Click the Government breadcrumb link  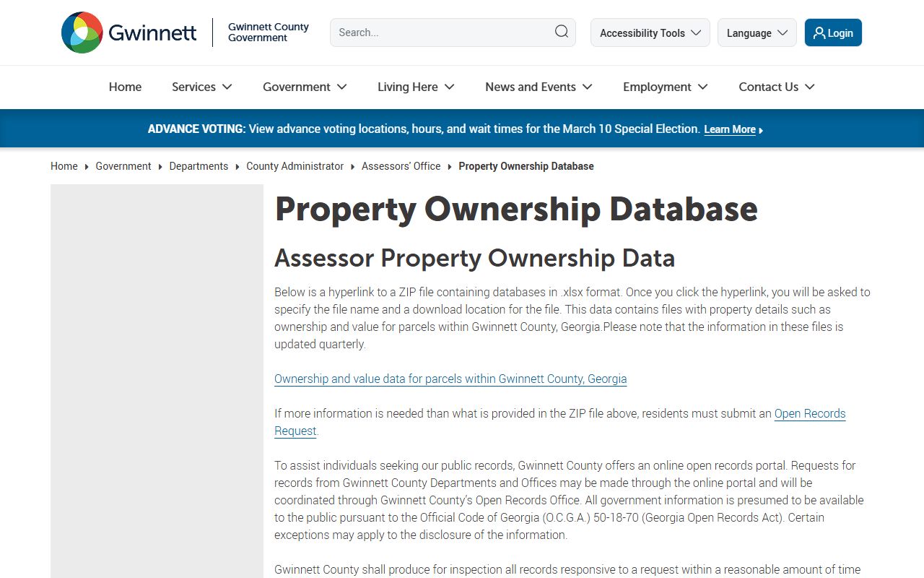click(x=123, y=166)
